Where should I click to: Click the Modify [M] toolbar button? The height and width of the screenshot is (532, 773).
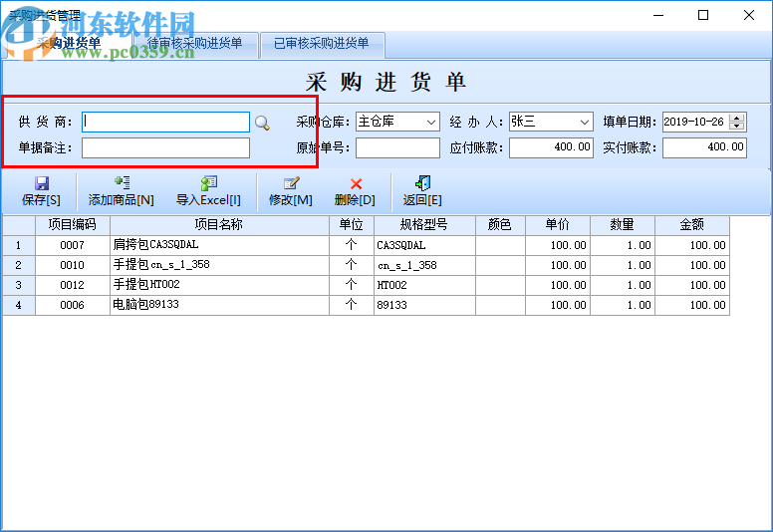click(x=290, y=192)
